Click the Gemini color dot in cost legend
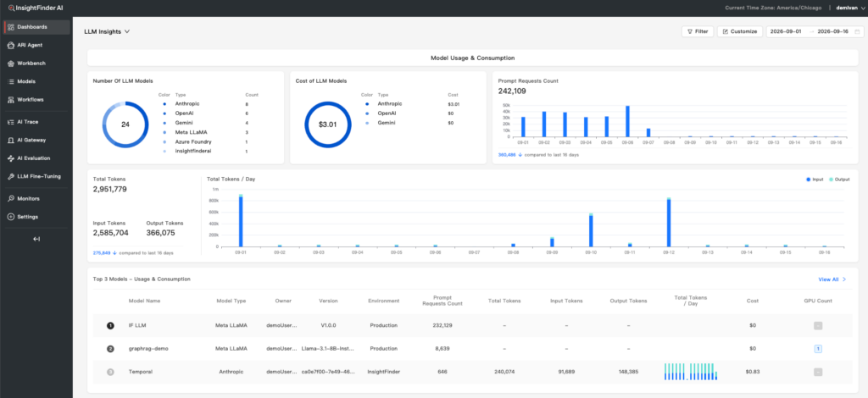Screen dimensions: 868x398 [x=367, y=123]
